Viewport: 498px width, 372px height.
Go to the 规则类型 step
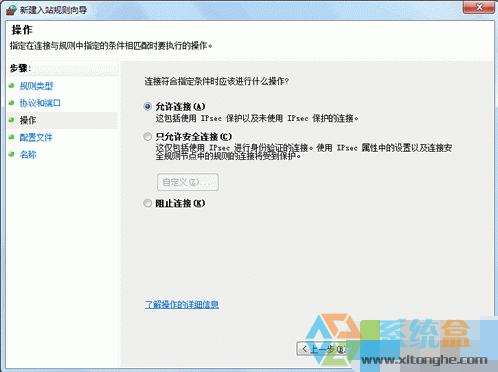click(36, 86)
